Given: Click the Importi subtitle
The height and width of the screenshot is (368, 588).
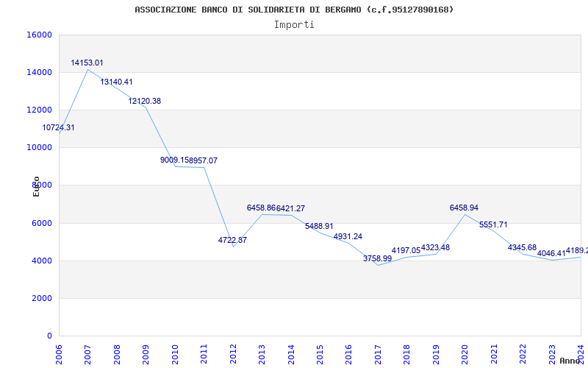Looking at the screenshot, I should point(294,25).
